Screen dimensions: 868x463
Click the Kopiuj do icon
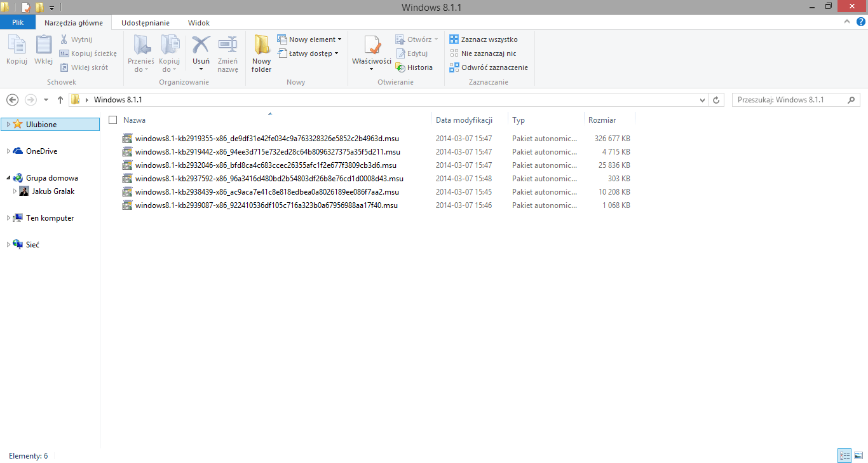[170, 45]
